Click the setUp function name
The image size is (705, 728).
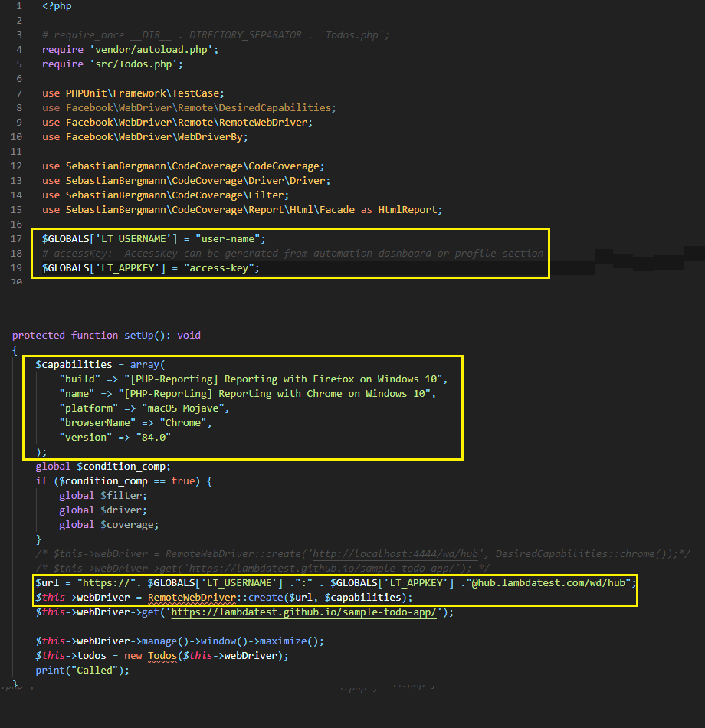click(143, 336)
